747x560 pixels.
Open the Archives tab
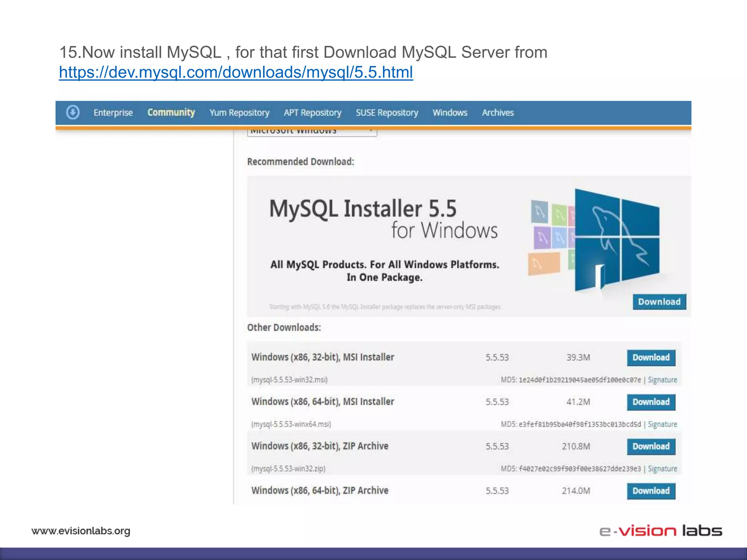point(498,113)
